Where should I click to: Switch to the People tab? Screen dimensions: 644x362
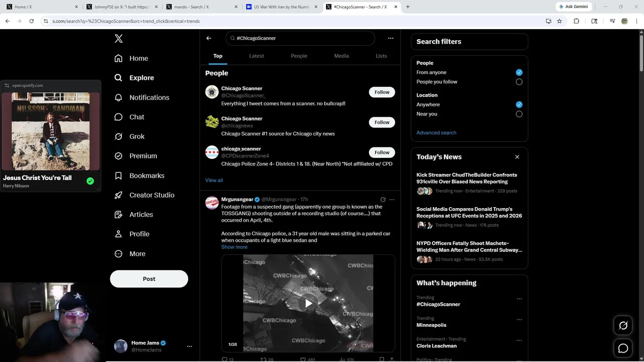click(299, 56)
